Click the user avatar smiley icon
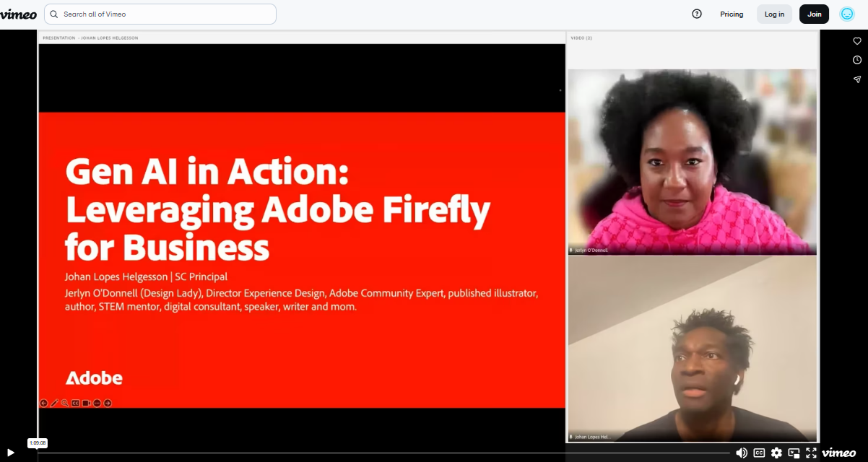The height and width of the screenshot is (462, 868). point(847,14)
